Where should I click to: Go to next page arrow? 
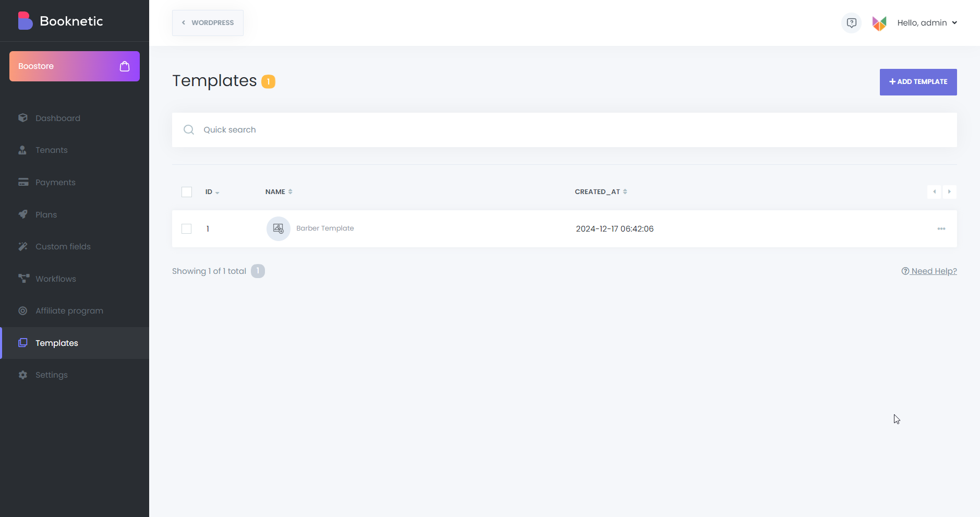point(949,191)
